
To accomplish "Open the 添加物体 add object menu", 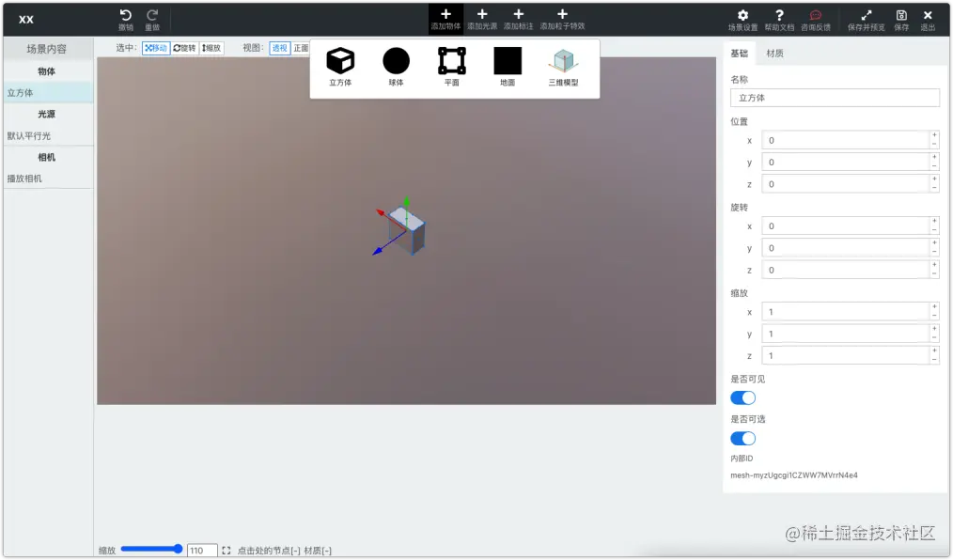I will pos(445,19).
